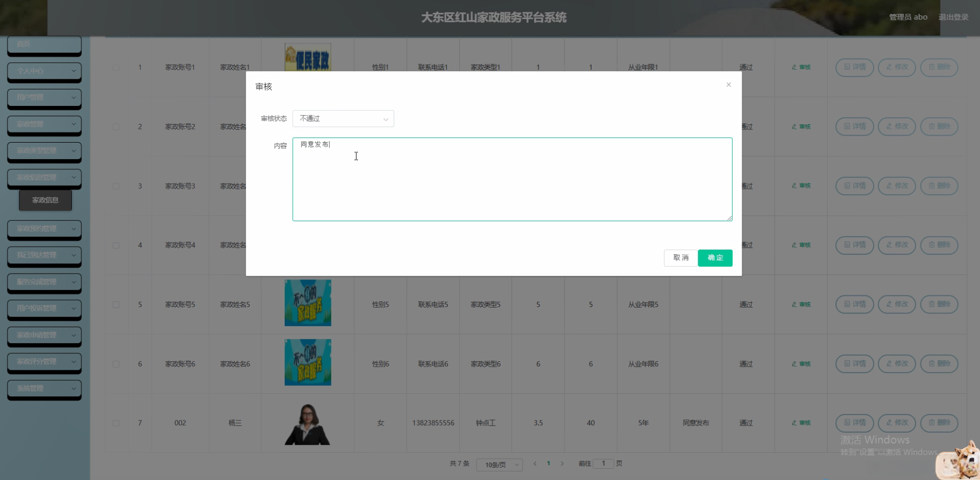Select page 1 in the pagination

click(549, 464)
